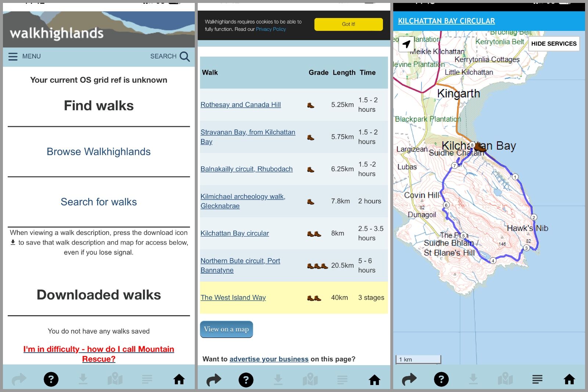Screen dimensions: 588x392
Task: Tap triple boot grade icon for Northern Bute
Action: click(318, 266)
